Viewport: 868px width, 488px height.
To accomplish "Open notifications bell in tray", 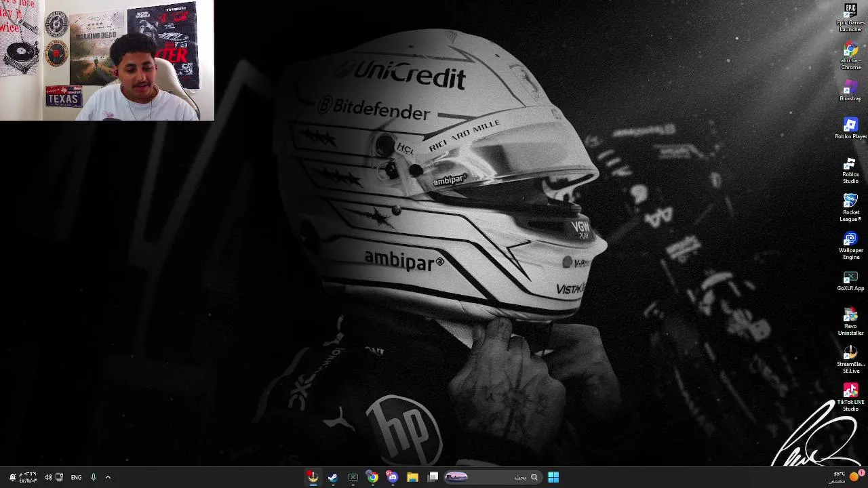I will [x=12, y=477].
